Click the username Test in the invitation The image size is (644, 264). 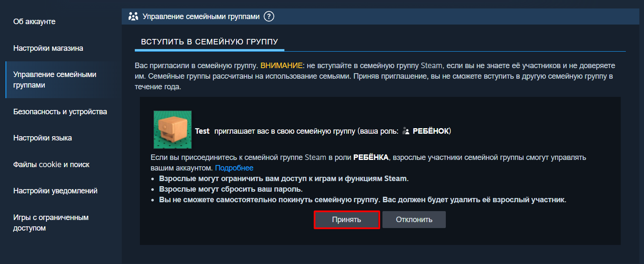coord(202,131)
